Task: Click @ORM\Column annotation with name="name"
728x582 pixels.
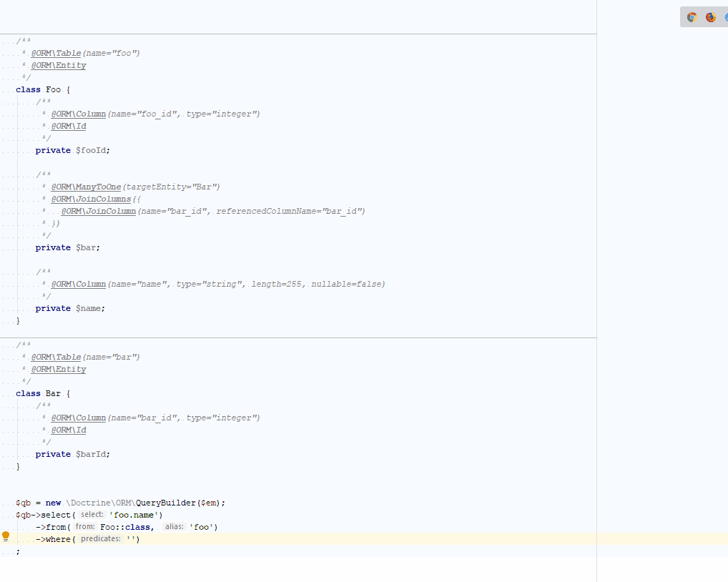Action: tap(79, 284)
